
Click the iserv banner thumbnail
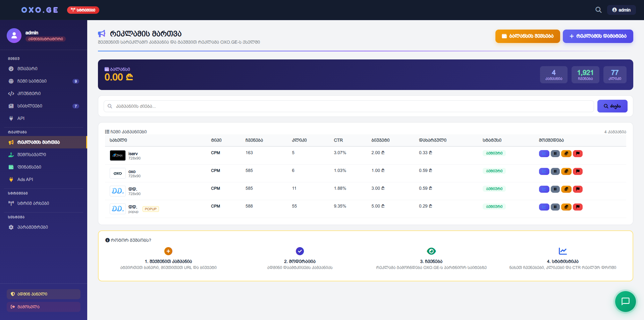[x=118, y=155]
